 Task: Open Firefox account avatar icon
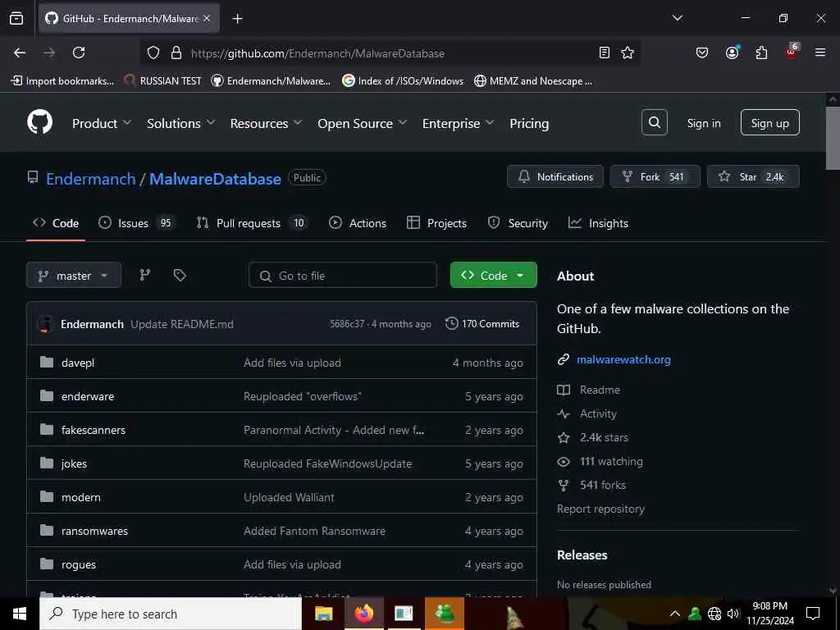tap(733, 52)
